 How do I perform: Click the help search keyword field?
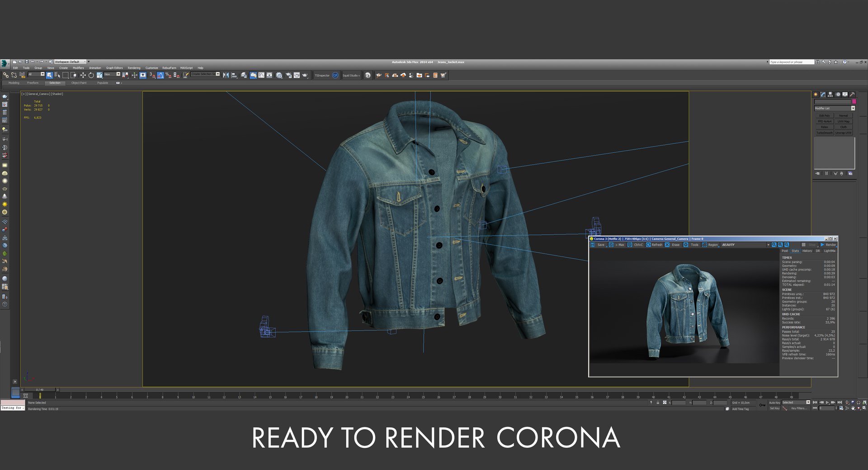(x=791, y=62)
